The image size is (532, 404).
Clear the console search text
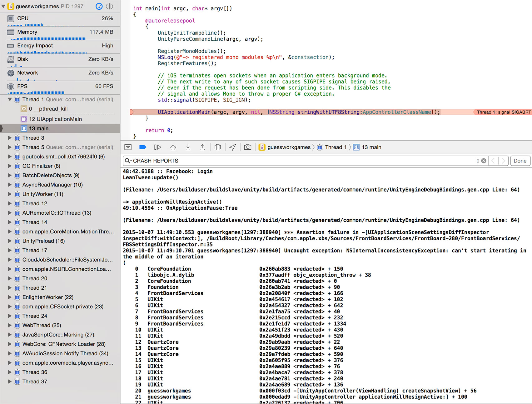[x=484, y=161]
